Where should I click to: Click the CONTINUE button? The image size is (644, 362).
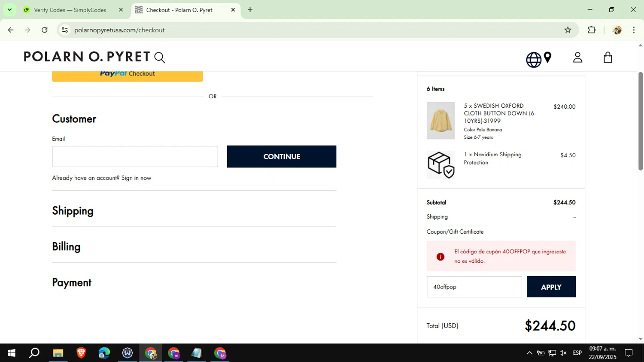point(282,156)
